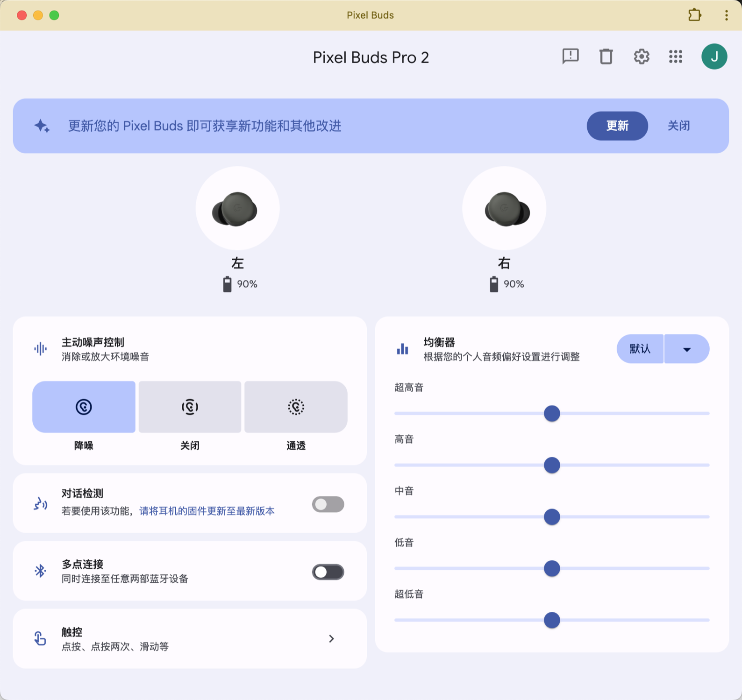742x700 pixels.
Task: Toggle the conversation detection (对话检测) switch
Action: click(328, 504)
